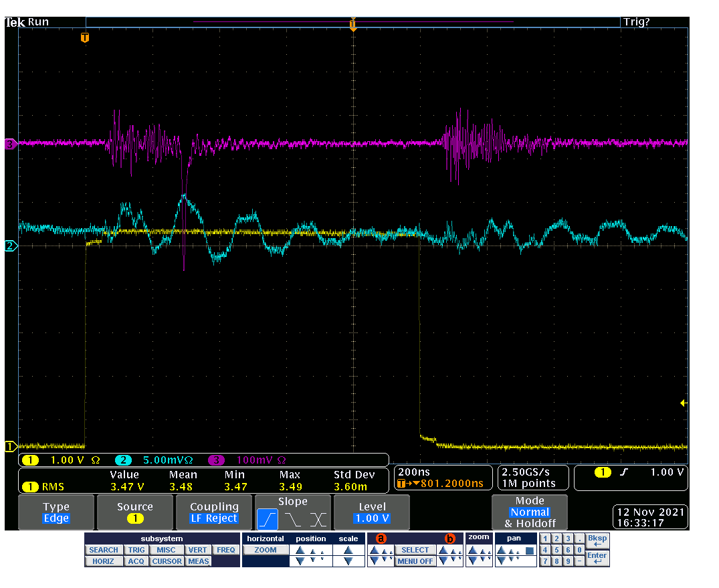
Task: Click the channel 1 ground marker
Action: (11, 446)
